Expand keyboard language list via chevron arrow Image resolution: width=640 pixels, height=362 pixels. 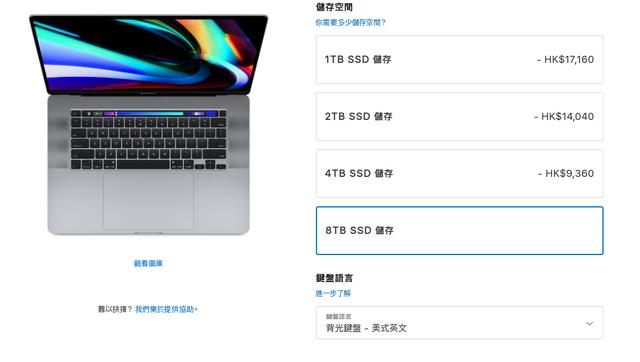(589, 323)
